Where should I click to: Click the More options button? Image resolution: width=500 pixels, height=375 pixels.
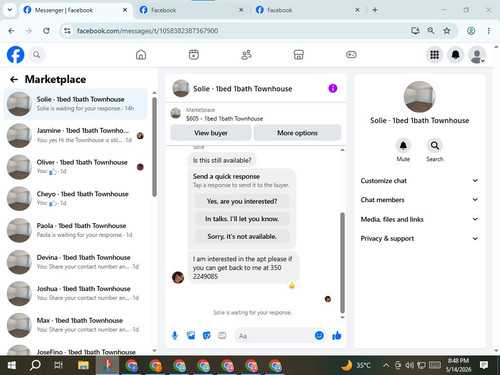(x=297, y=133)
